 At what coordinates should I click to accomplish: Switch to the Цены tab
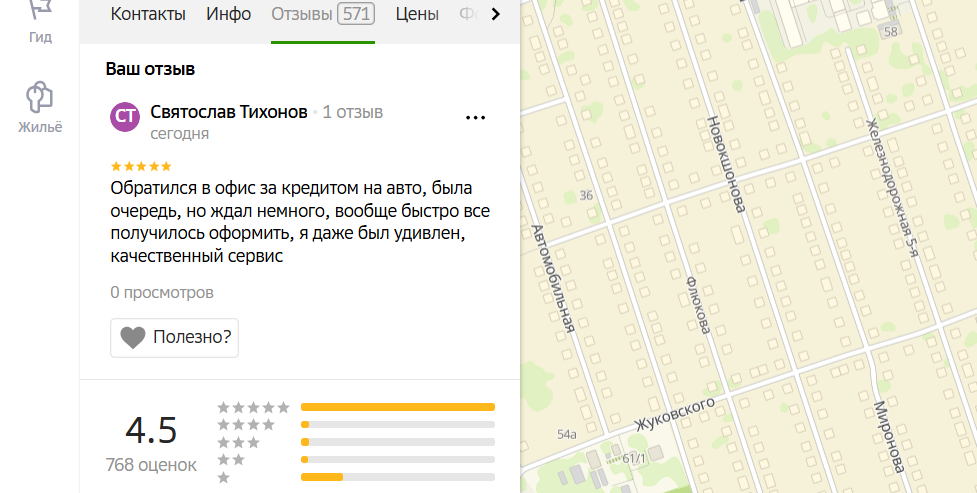[x=417, y=14]
